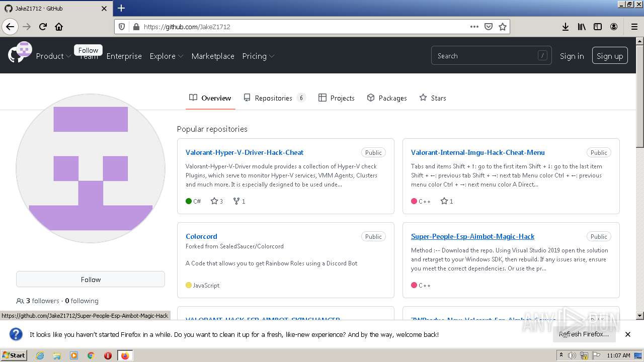Screen dimensions: 644x362
Task: Open the Marketplace menu link
Action: (x=213, y=56)
